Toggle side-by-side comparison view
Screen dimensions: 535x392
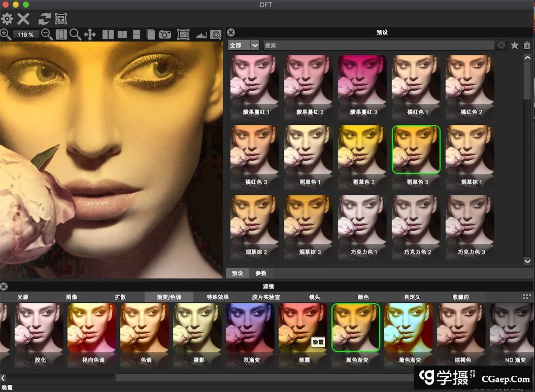click(108, 34)
